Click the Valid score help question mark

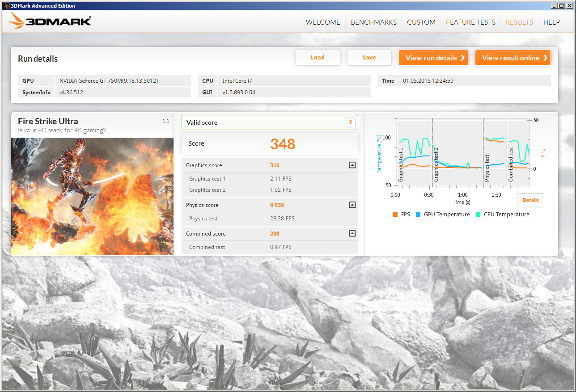(351, 122)
